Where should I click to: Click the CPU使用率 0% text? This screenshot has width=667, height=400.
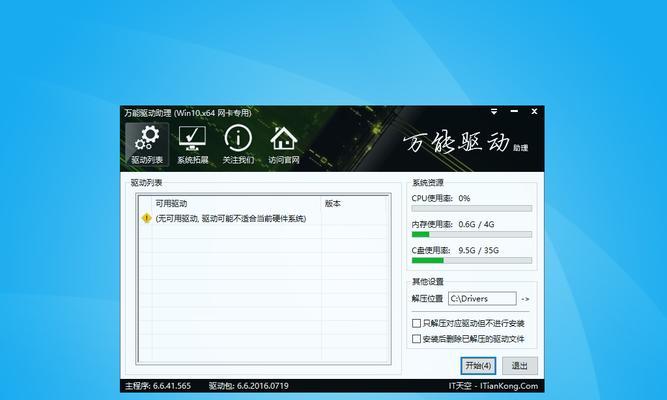(441, 198)
